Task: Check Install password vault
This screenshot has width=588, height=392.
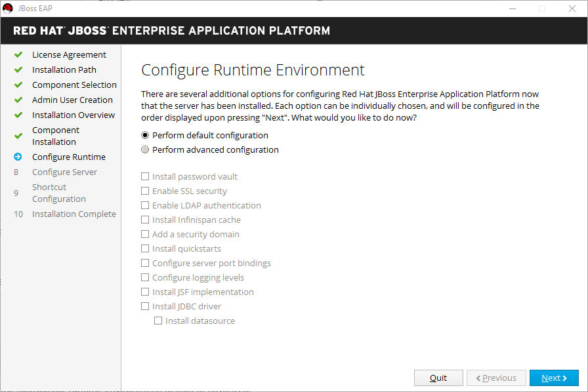Action: [x=144, y=176]
